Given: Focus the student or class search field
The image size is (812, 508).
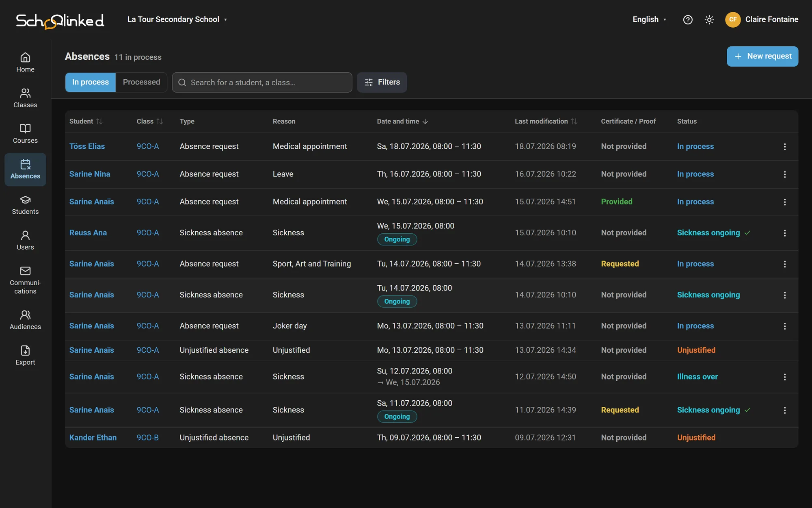Looking at the screenshot, I should click(262, 82).
